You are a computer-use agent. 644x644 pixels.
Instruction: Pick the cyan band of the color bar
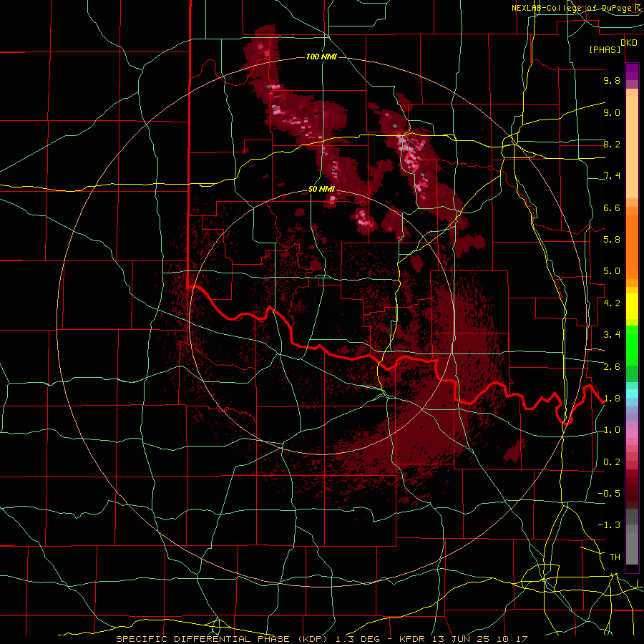coord(632,394)
